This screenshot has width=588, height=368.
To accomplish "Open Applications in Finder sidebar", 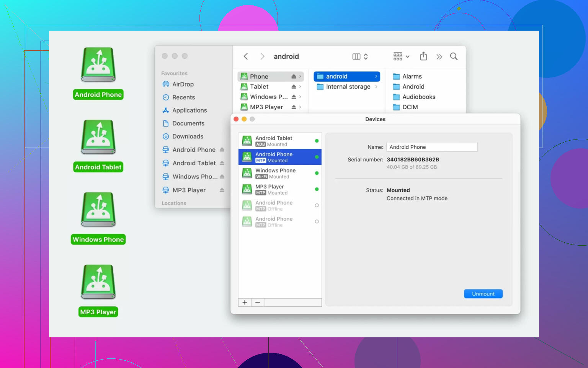I will click(x=189, y=110).
